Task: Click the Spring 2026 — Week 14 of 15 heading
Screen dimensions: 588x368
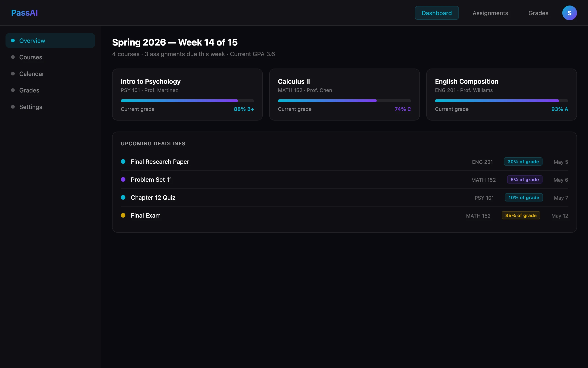Action: pos(175,42)
